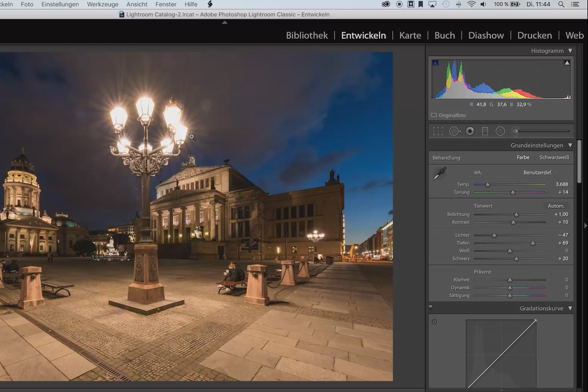Switch to the Bibliothek module
Image resolution: width=588 pixels, height=392 pixels.
pyautogui.click(x=307, y=35)
